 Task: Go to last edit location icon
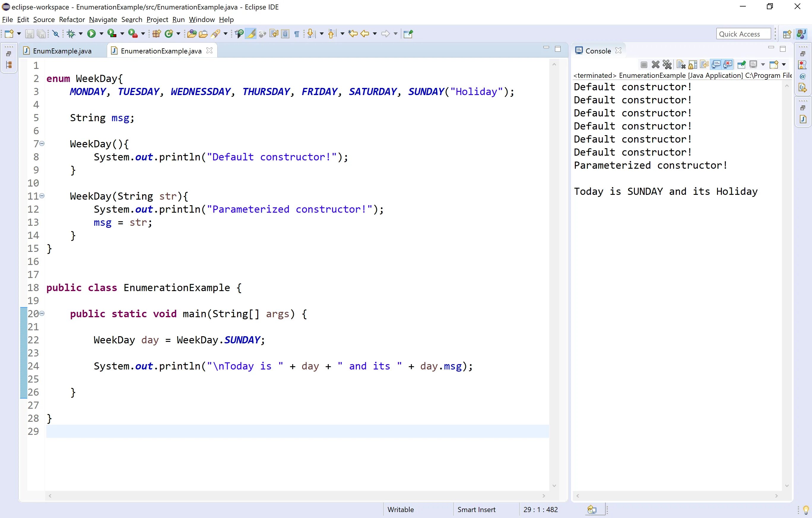353,34
